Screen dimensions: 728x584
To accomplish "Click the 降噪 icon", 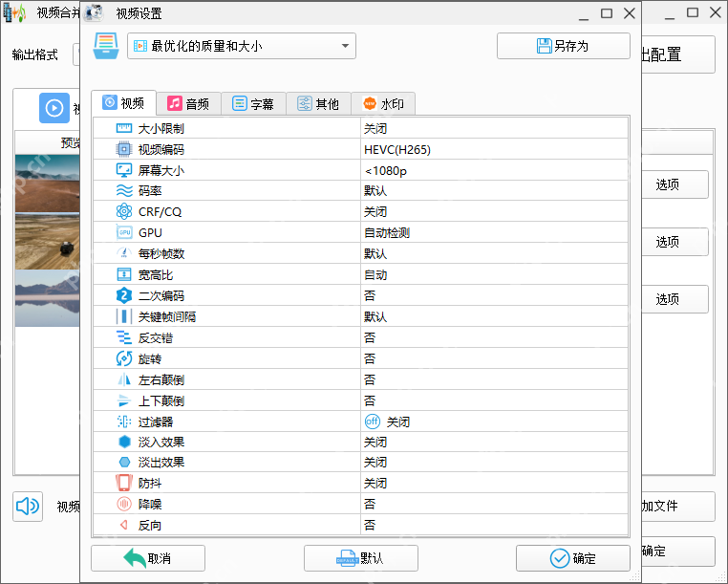I will tap(124, 504).
